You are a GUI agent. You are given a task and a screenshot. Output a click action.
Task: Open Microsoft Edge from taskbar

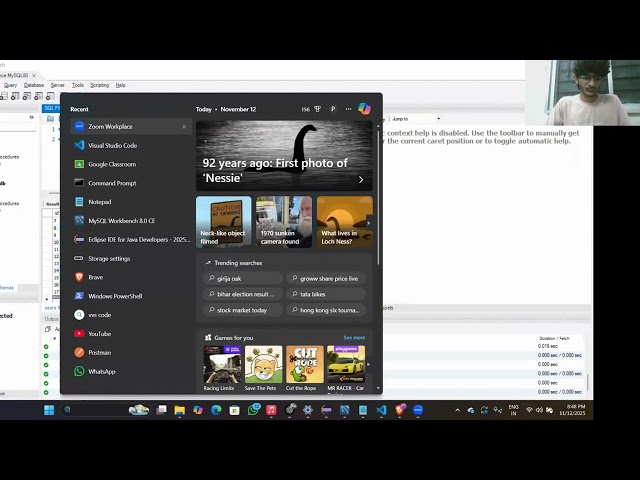(x=216, y=410)
